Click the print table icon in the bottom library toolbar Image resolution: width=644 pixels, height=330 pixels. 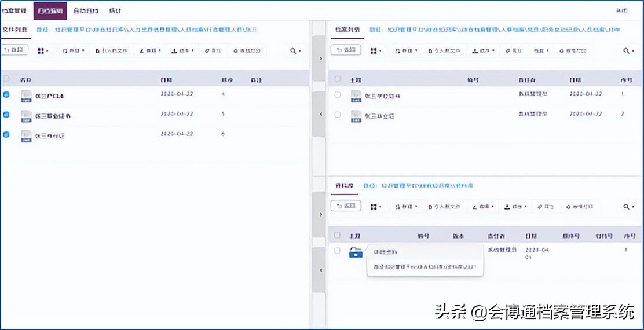(569, 207)
